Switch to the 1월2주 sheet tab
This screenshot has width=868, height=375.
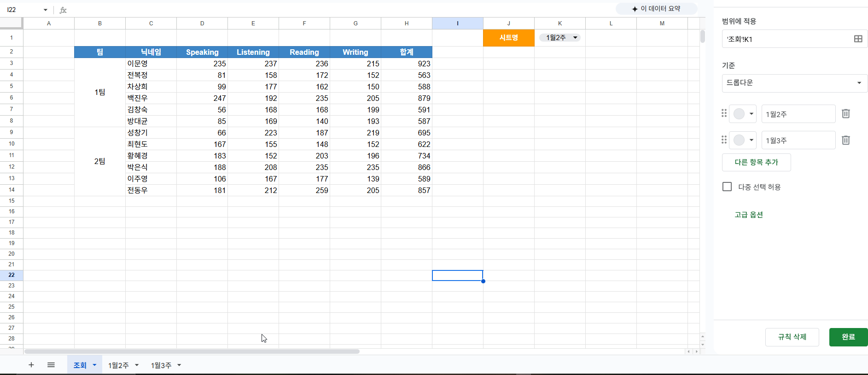(118, 365)
